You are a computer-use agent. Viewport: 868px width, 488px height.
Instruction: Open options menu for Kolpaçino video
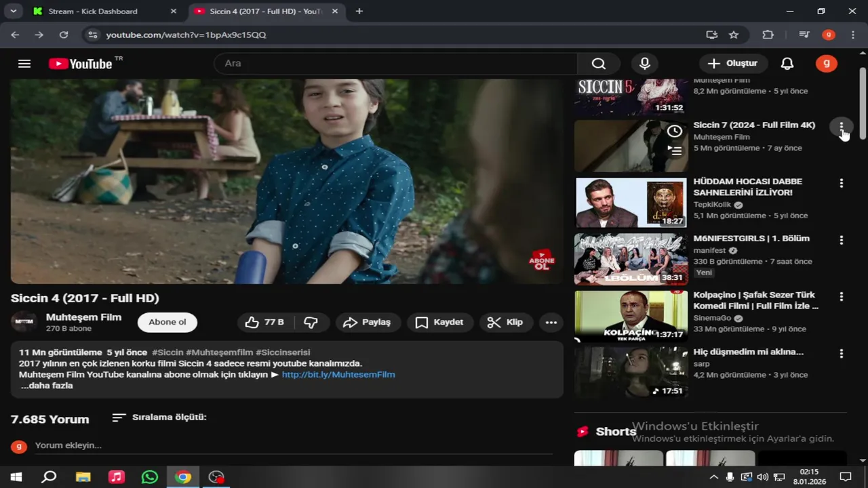(x=841, y=296)
